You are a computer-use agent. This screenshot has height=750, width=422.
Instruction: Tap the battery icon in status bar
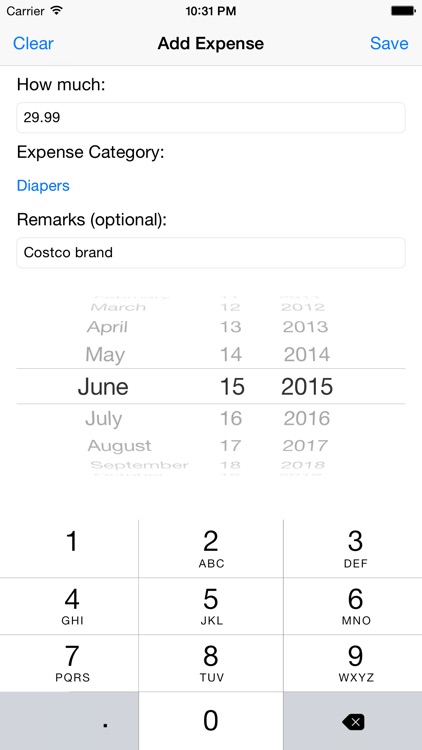tap(403, 11)
